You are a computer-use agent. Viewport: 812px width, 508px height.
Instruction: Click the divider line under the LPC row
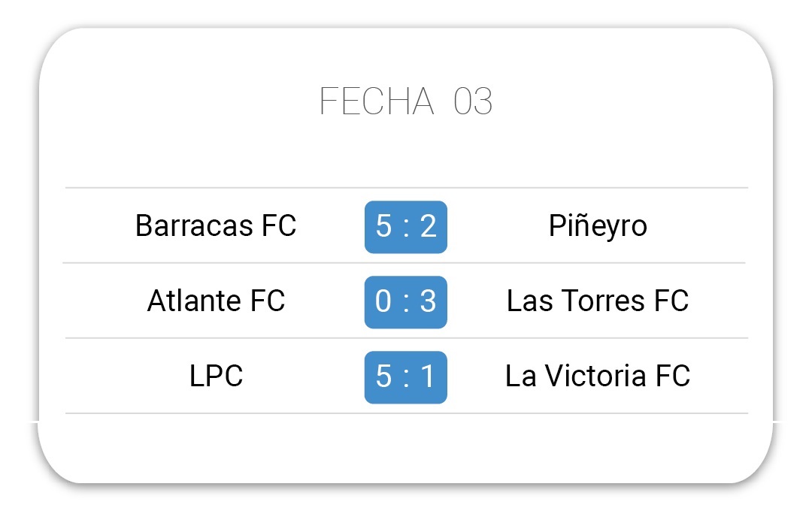[x=407, y=413]
